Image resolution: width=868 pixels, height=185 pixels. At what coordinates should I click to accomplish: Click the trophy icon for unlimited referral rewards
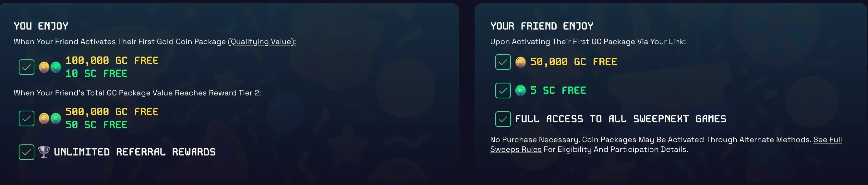[44, 152]
